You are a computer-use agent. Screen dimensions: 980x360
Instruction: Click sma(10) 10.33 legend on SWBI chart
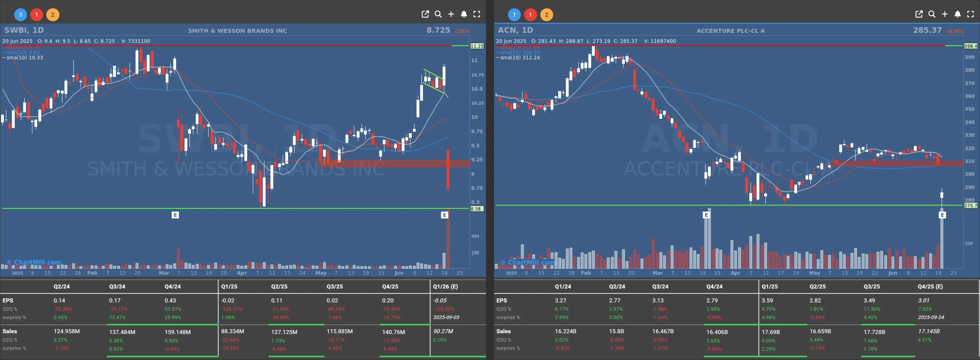23,58
